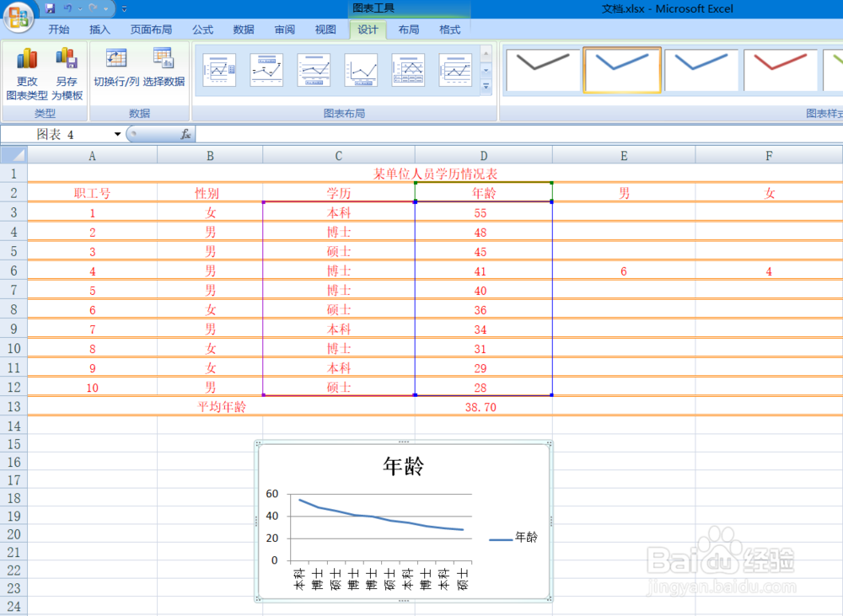
Task: Click the select-all corner button
Action: click(x=14, y=155)
